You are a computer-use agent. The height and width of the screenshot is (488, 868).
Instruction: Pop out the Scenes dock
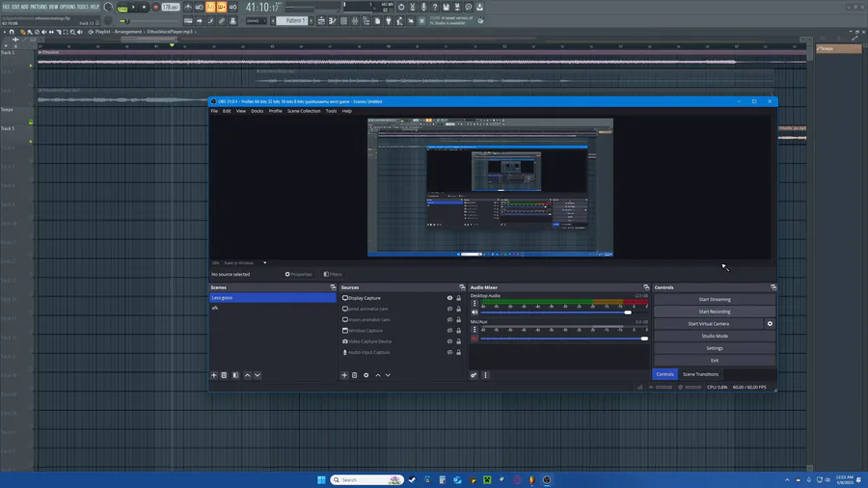(x=333, y=287)
